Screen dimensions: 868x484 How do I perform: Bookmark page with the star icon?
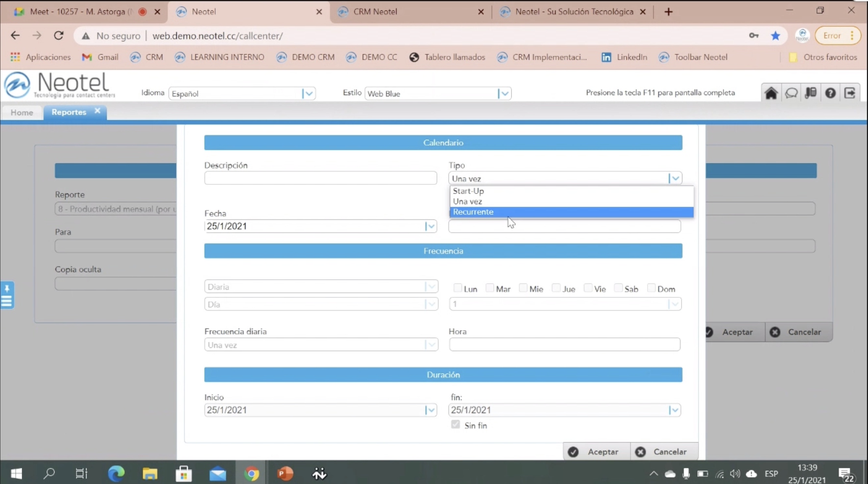[775, 36]
